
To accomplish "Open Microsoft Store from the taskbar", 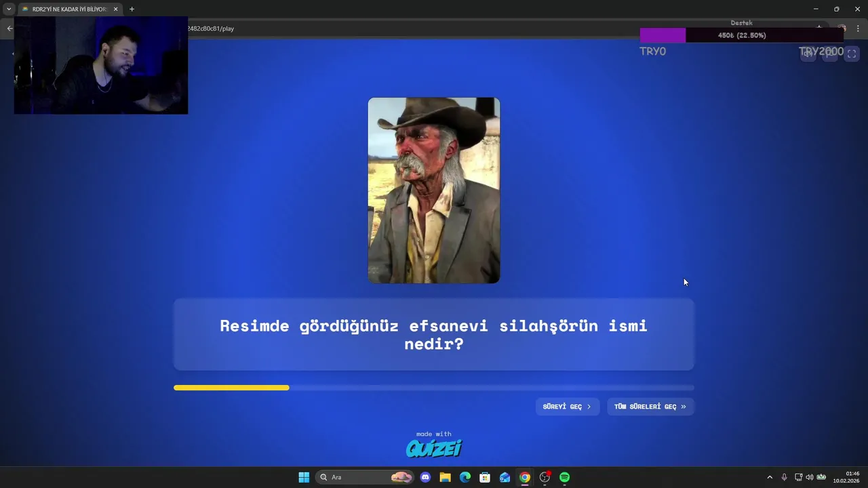I will tap(485, 477).
